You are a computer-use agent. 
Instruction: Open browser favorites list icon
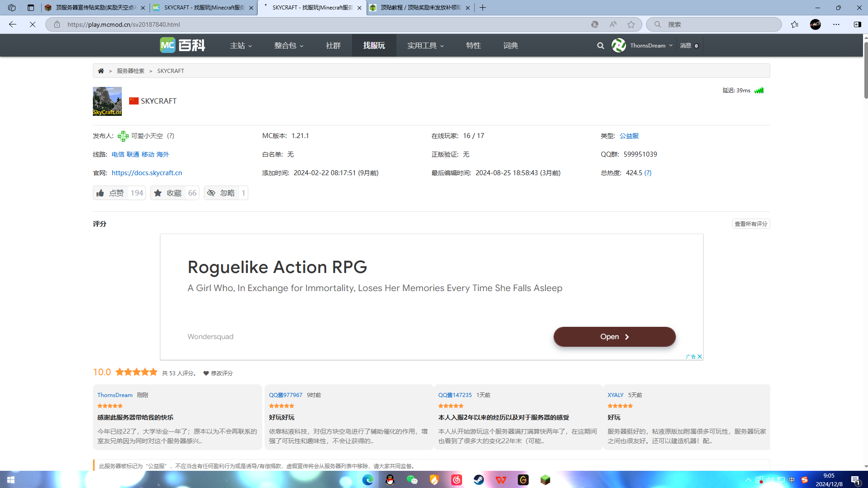795,24
